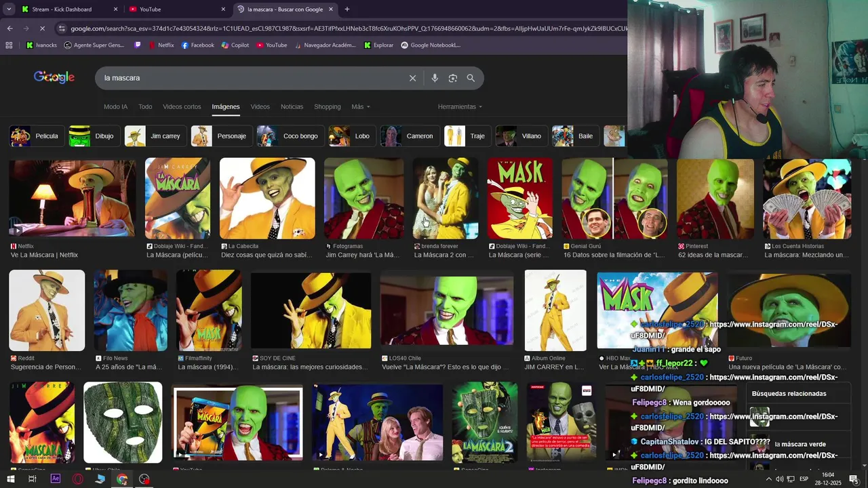
Task: Open the SOY DE CINE mejores curiosidades link
Action: (310, 363)
